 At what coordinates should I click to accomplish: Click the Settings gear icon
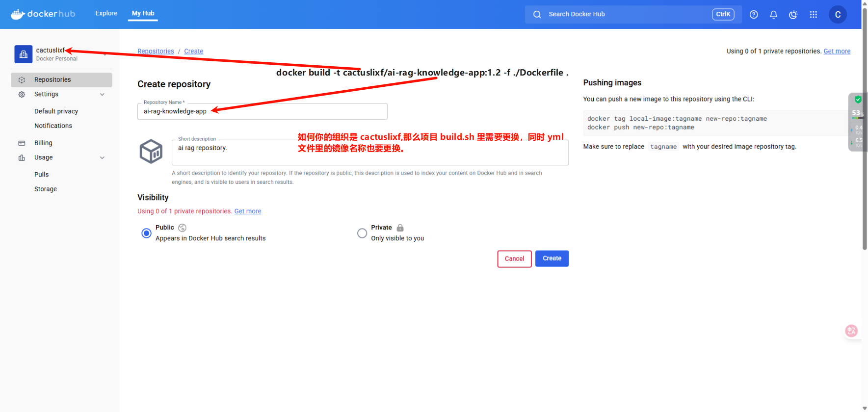[22, 94]
